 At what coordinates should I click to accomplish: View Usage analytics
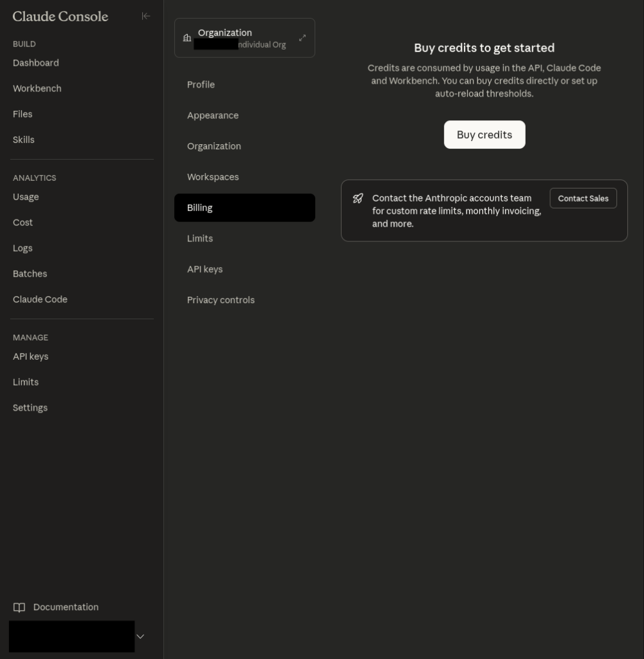[26, 197]
